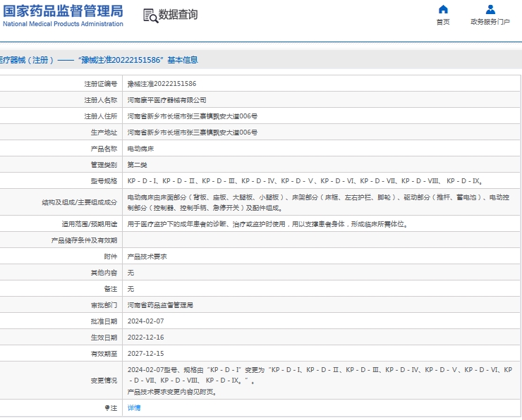Viewport: 522px width, 420px height.
Task: Click the 变更情况 row label
Action: 104,381
